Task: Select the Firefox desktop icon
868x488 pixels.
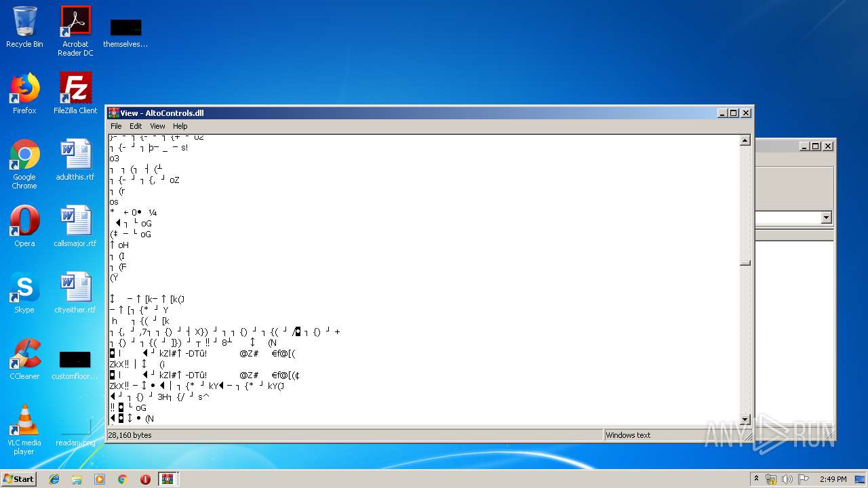Action: click(24, 94)
